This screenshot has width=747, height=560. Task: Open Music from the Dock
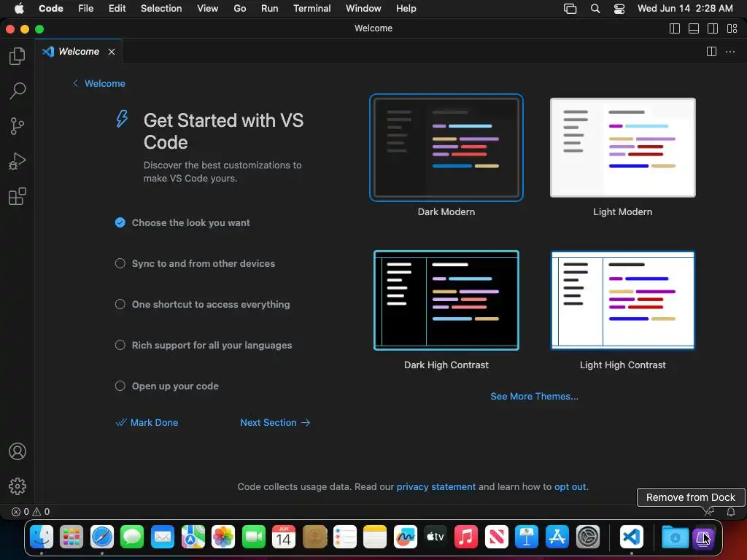click(x=466, y=537)
